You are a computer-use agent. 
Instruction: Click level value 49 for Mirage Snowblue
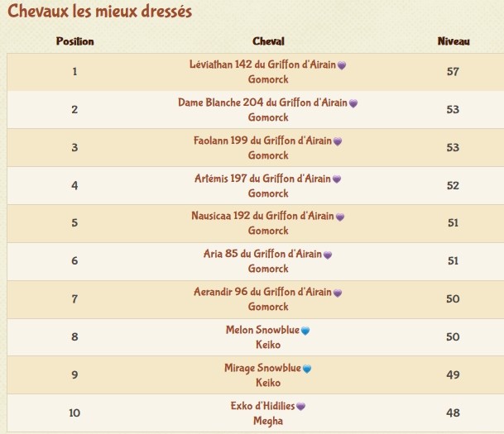click(453, 374)
